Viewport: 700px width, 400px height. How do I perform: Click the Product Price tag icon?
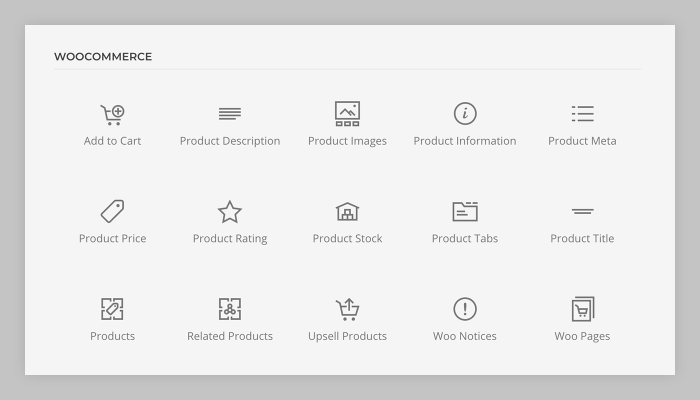click(x=112, y=211)
